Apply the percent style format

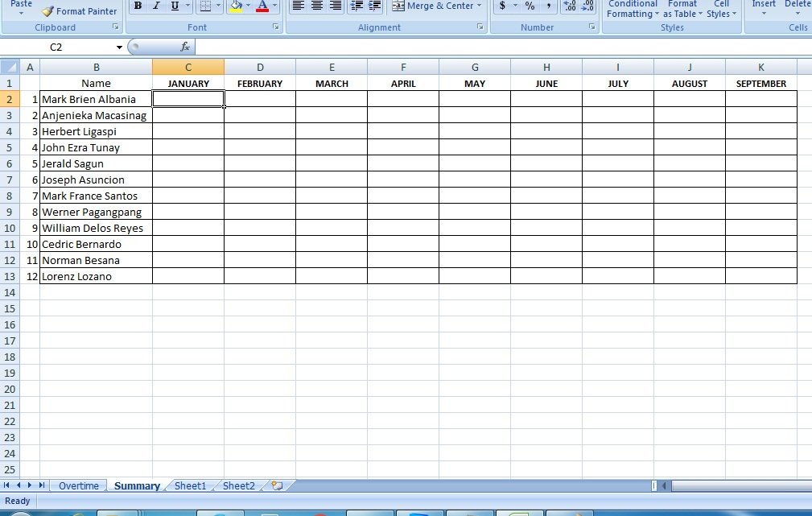pos(530,6)
